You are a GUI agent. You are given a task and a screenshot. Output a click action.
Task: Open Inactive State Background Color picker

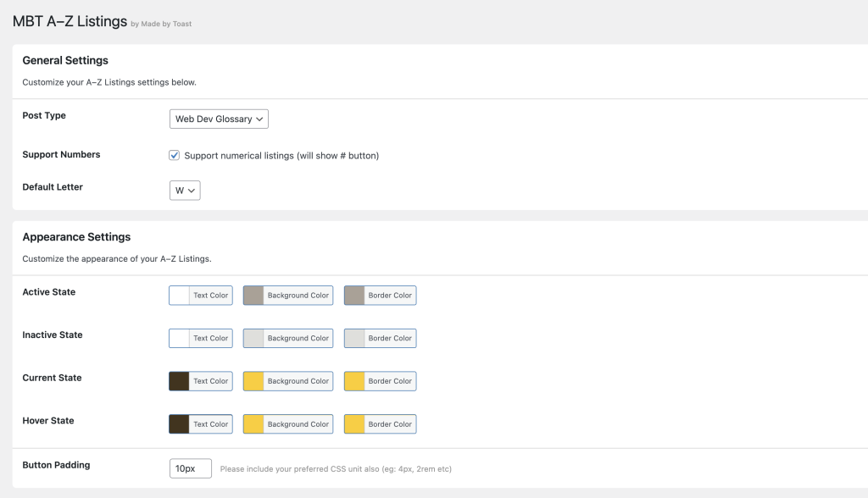288,339
